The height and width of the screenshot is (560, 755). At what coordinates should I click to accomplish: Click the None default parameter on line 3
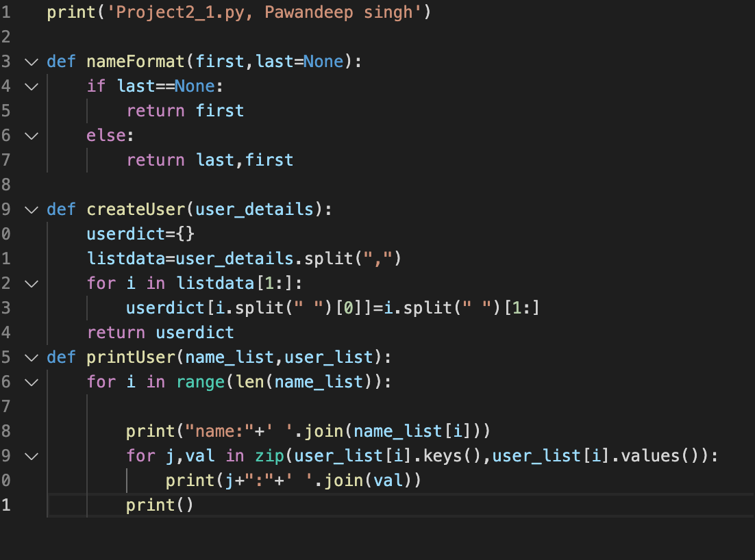click(x=323, y=61)
